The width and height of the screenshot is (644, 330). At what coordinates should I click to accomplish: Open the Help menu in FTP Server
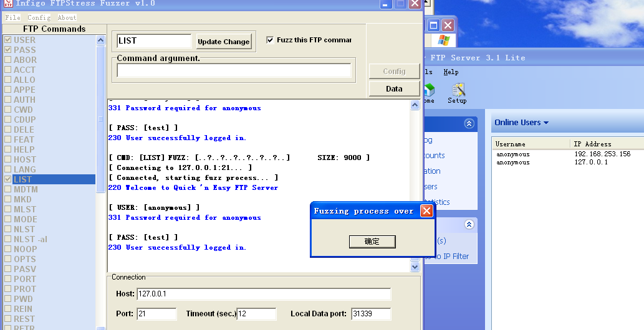pos(451,72)
